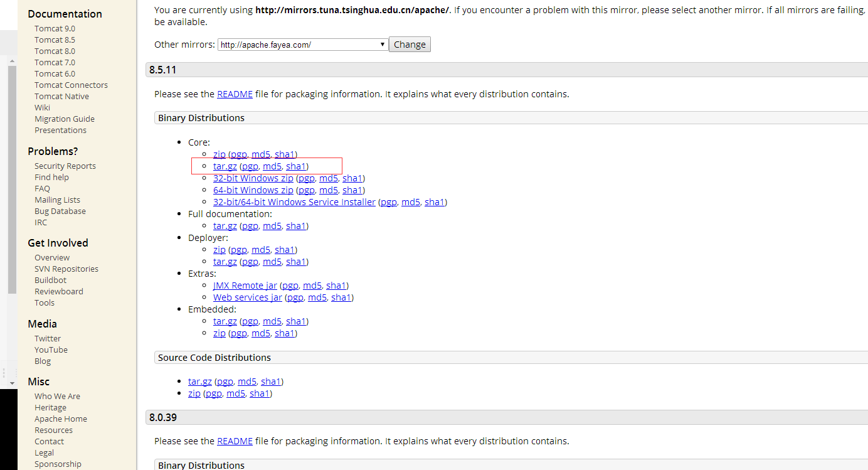
Task: Open the Get Involved Overview link
Action: 52,258
